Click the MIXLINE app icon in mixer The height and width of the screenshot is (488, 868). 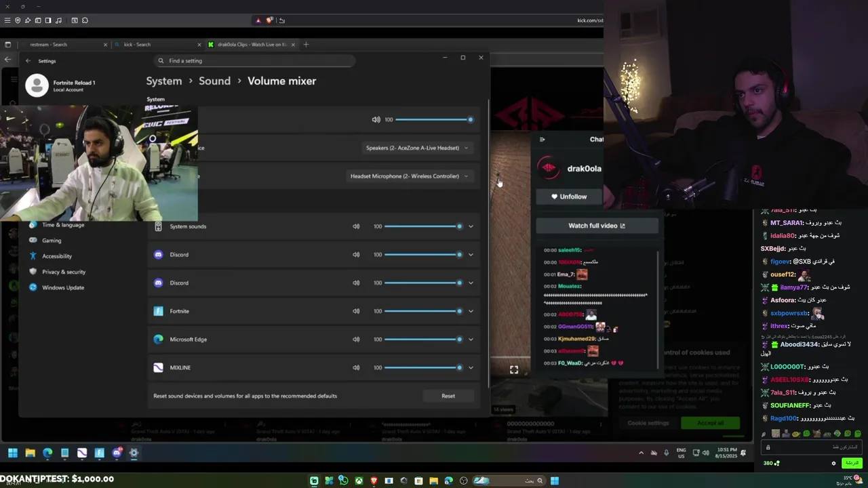coord(158,367)
